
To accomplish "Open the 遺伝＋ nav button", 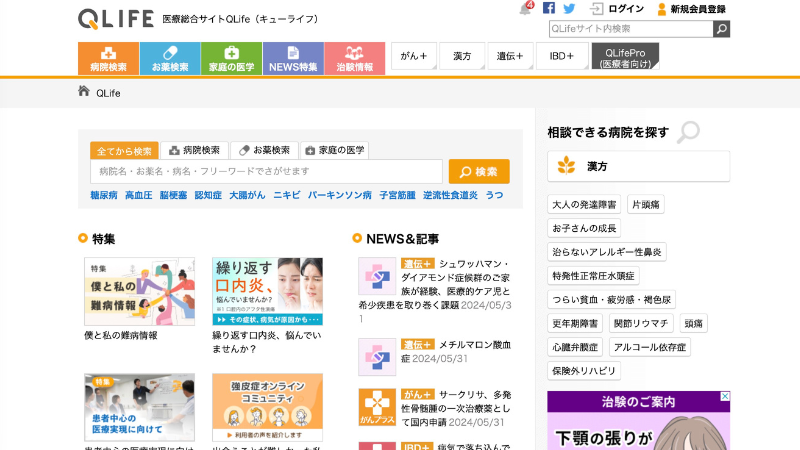I will click(x=510, y=56).
